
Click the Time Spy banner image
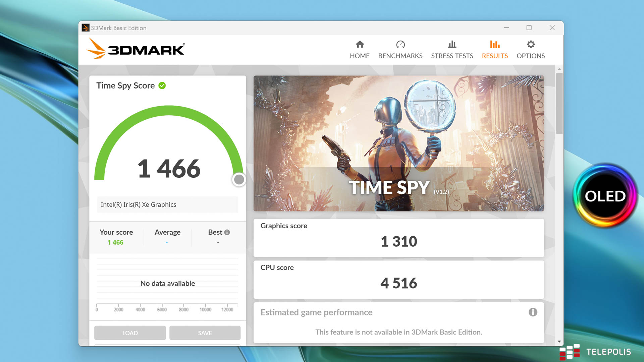pos(398,143)
